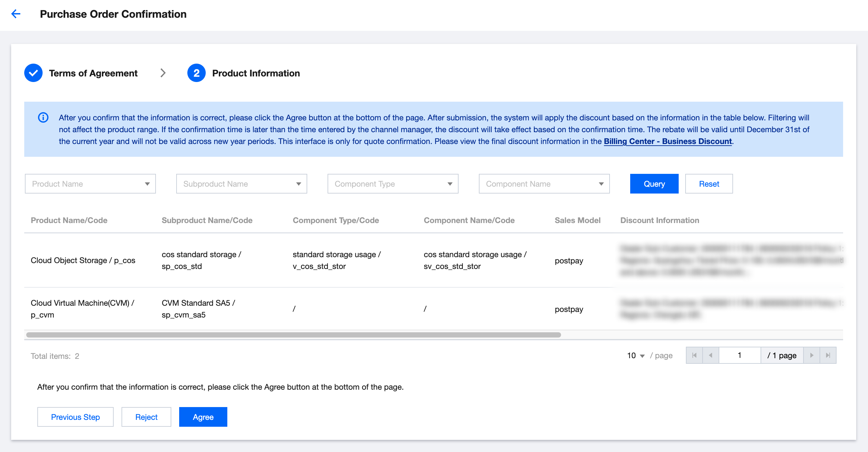This screenshot has width=868, height=452.
Task: Open the Product Name dropdown
Action: tap(90, 184)
